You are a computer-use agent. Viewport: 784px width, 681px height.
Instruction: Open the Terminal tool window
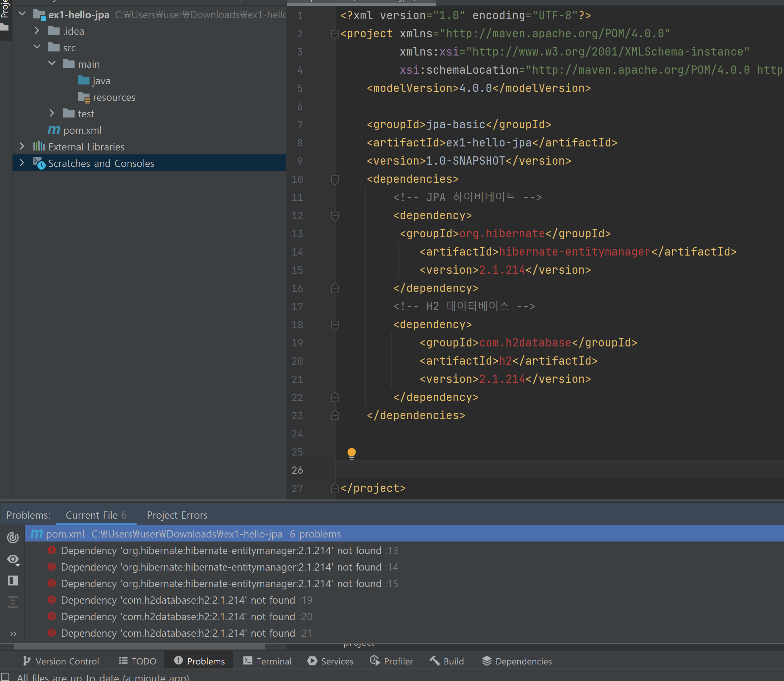[267, 661]
